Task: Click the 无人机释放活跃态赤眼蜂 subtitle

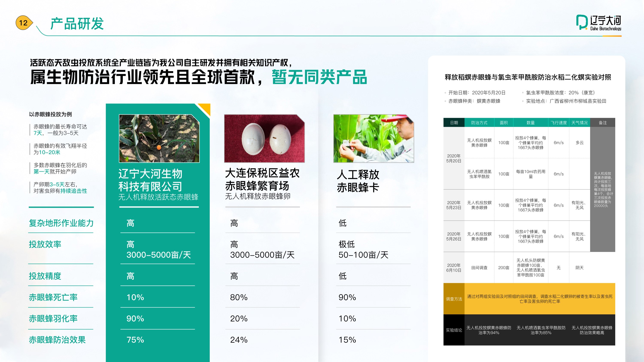Action: click(x=158, y=197)
